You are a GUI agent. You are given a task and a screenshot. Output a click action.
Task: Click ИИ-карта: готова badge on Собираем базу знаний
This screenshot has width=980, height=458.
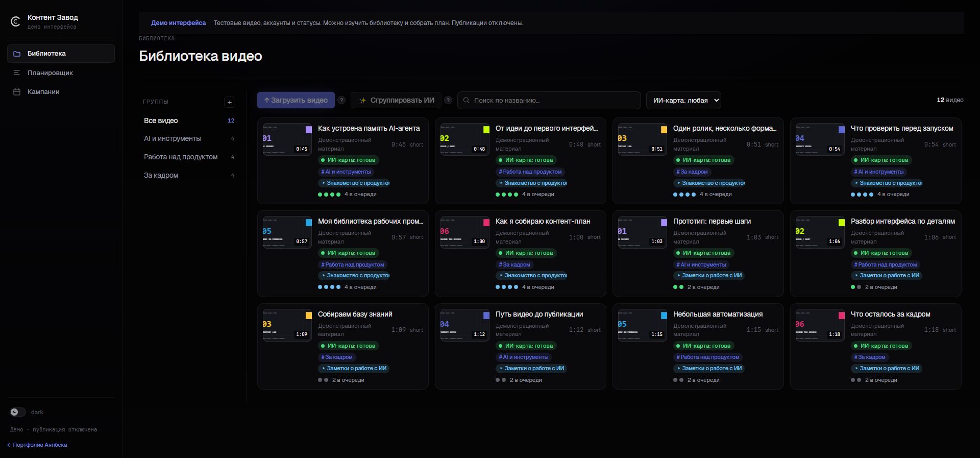(x=348, y=346)
